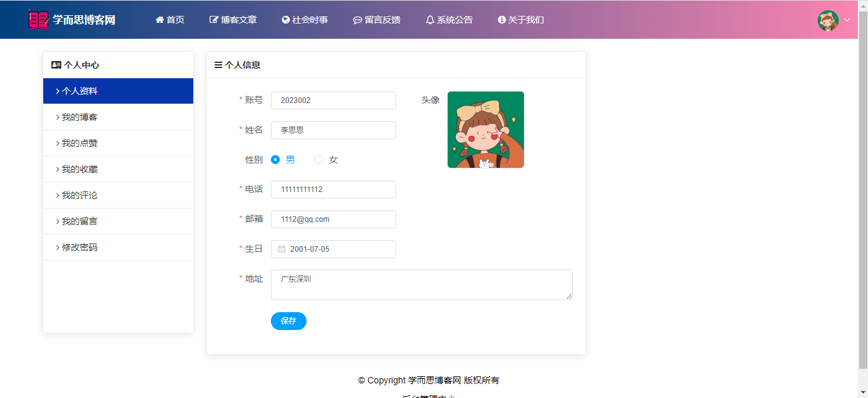
Task: Open 我的评论 in the sidebar
Action: pos(118,195)
